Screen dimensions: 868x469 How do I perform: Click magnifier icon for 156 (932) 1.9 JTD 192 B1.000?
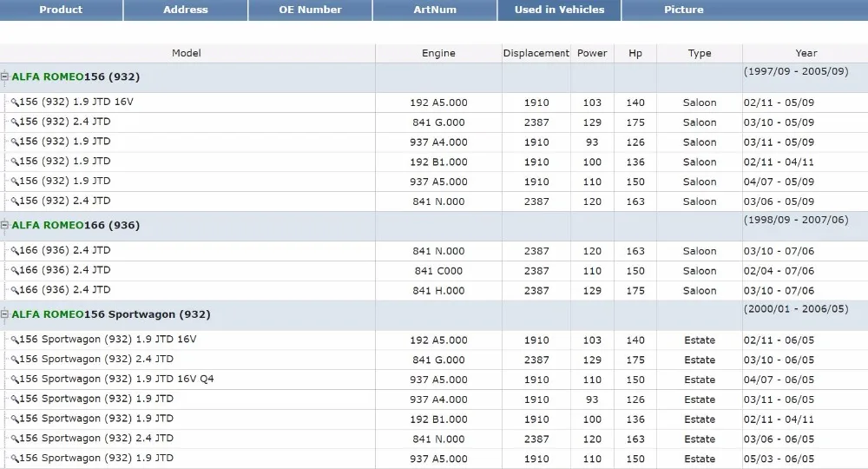[x=15, y=162]
